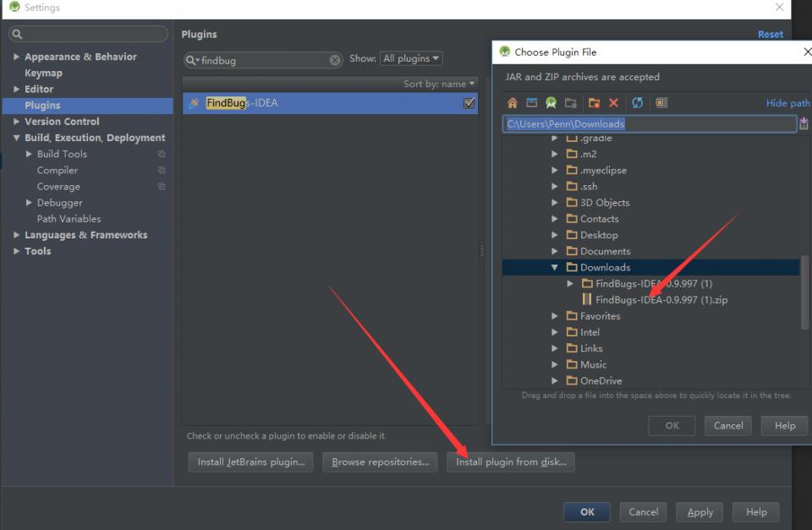812x530 pixels.
Task: Clear the findbug search text
Action: [x=335, y=61]
